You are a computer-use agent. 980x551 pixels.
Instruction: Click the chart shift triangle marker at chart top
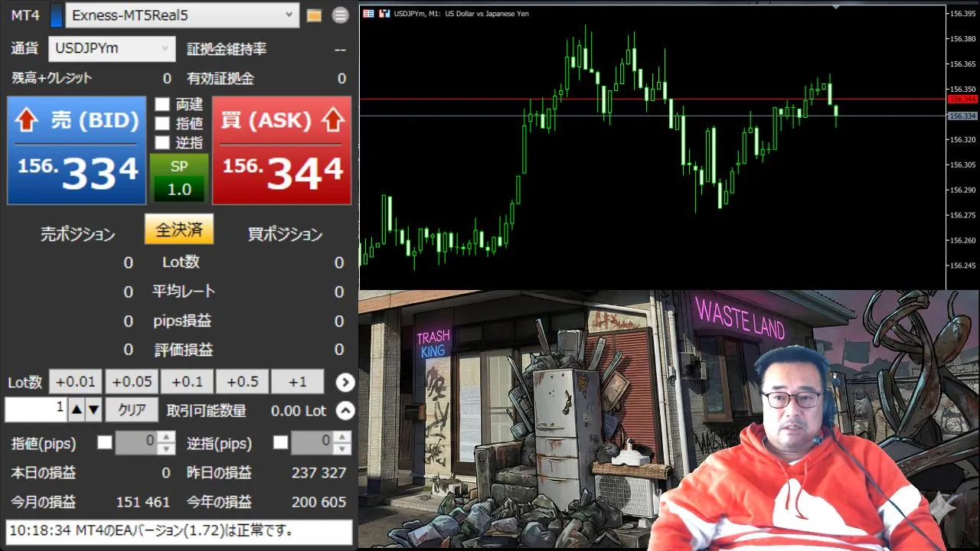835,8
